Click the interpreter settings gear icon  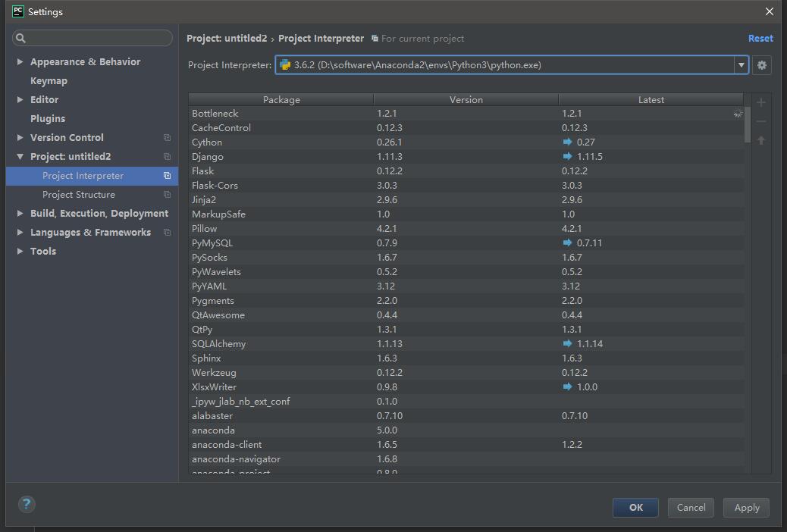761,64
